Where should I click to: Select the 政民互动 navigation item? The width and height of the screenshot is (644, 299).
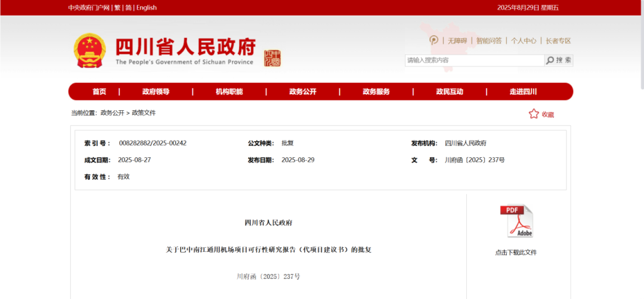450,92
